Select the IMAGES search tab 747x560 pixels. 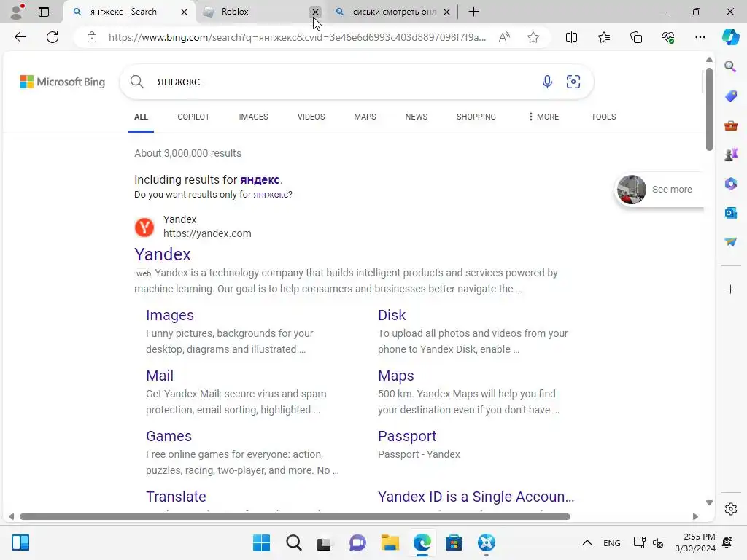(x=253, y=117)
